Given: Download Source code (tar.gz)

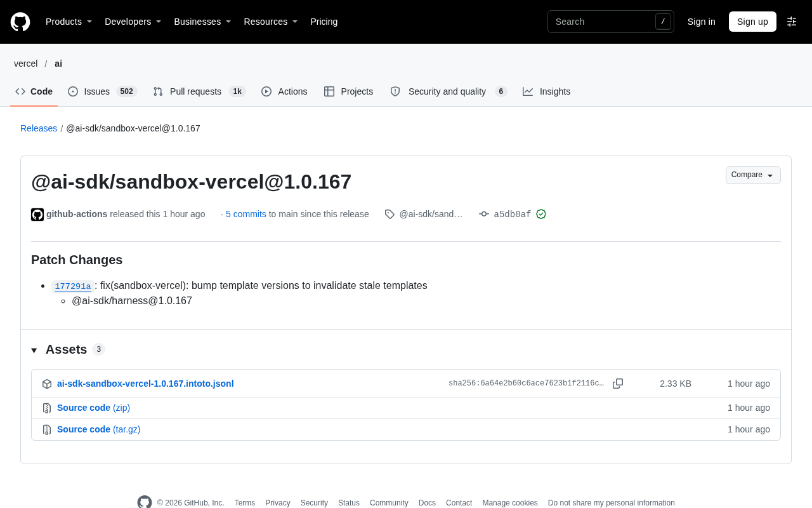Looking at the screenshot, I should [98, 429].
